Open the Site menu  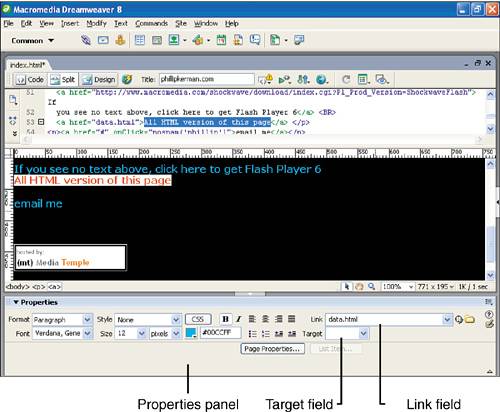(181, 23)
